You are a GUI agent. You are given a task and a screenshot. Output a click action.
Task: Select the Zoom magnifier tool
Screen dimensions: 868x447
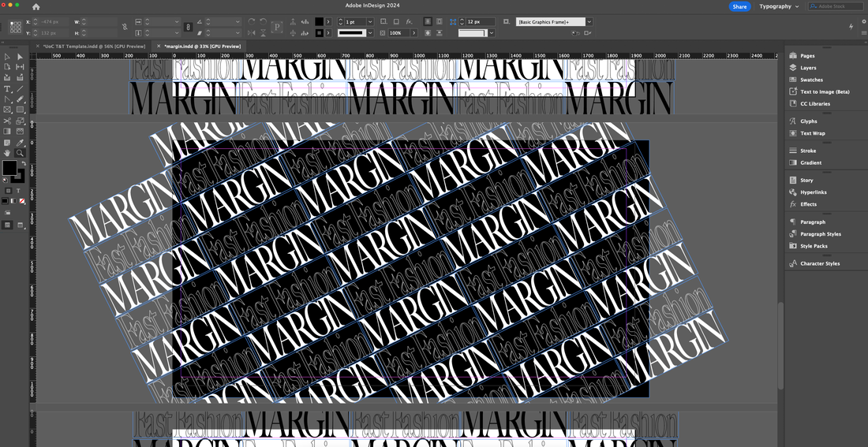20,153
